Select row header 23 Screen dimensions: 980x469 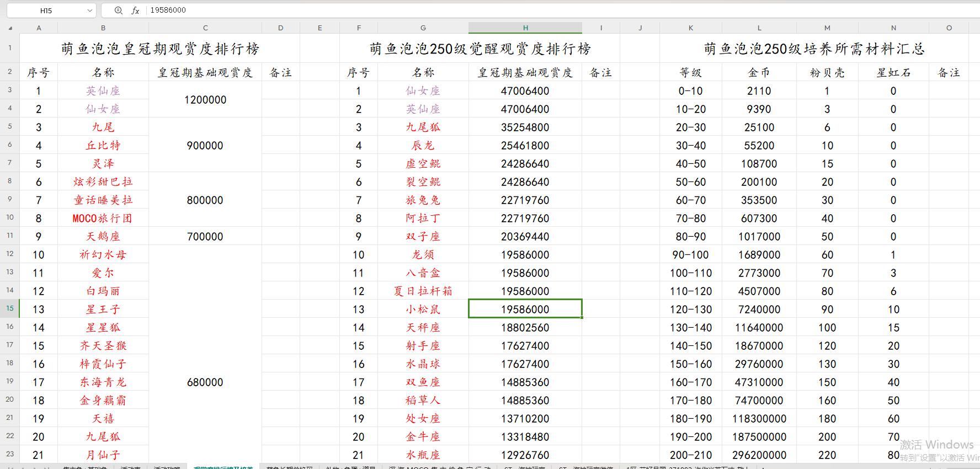(x=10, y=454)
